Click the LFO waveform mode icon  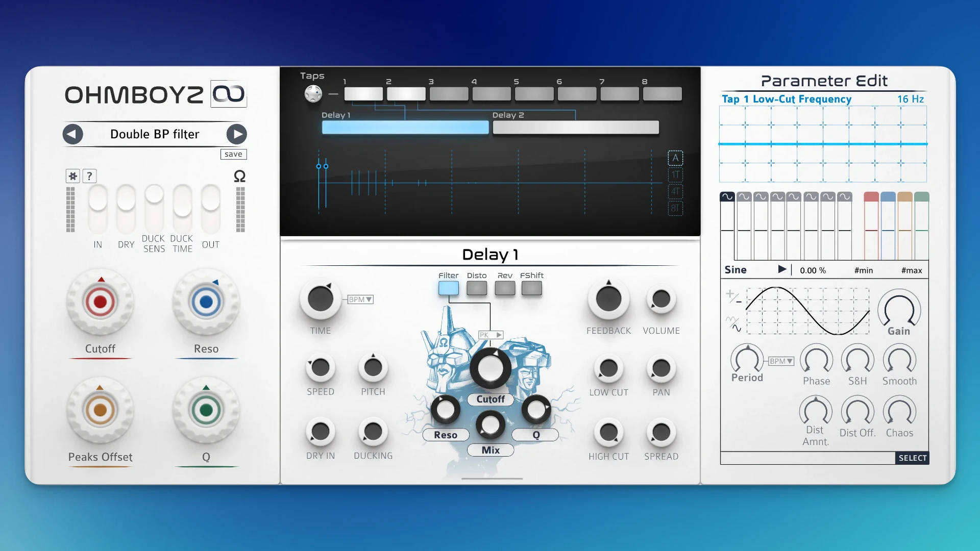[733, 323]
